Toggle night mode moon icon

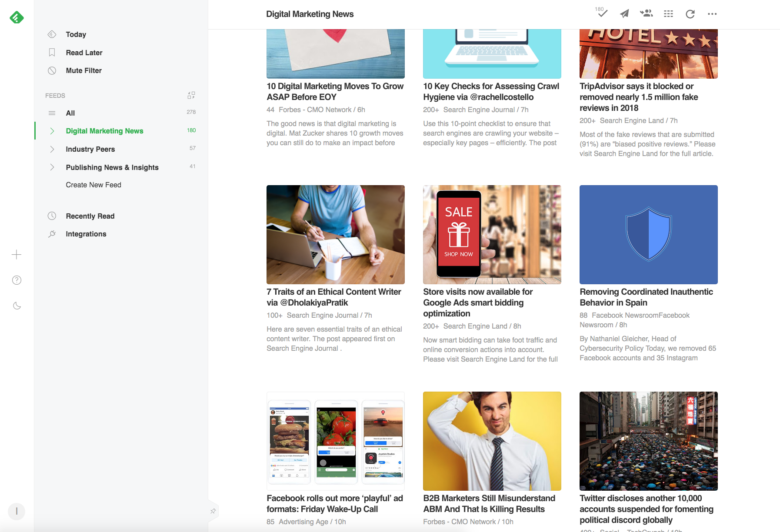click(x=17, y=306)
